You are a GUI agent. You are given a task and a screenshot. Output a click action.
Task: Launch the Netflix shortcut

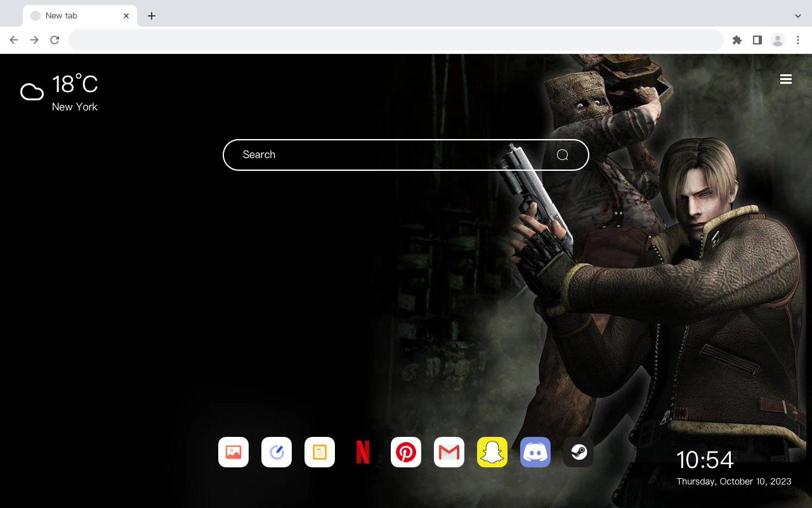(363, 452)
